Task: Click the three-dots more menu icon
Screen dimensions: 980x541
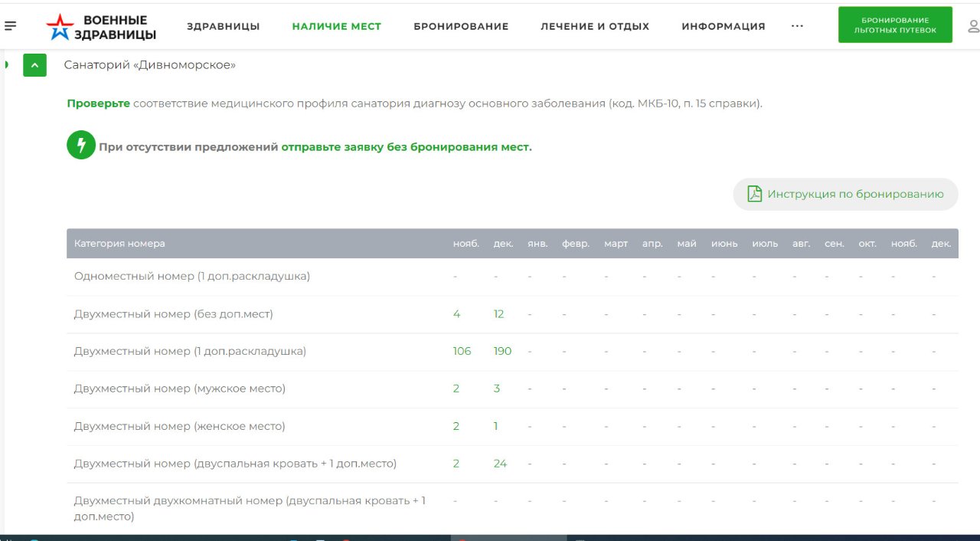Action: pos(797,26)
